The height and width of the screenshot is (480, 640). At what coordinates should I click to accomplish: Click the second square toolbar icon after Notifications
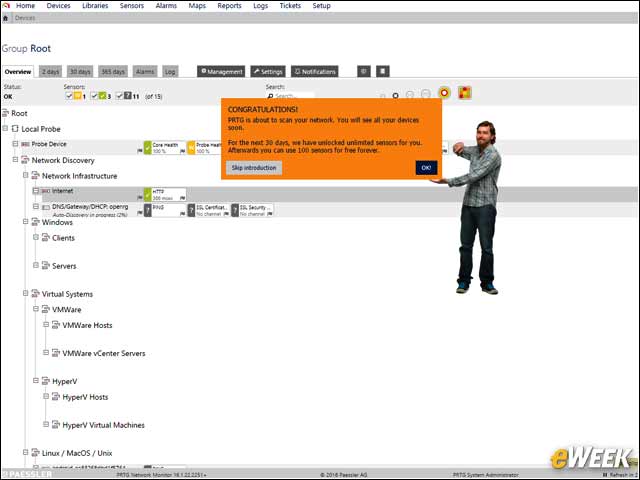pyautogui.click(x=382, y=71)
